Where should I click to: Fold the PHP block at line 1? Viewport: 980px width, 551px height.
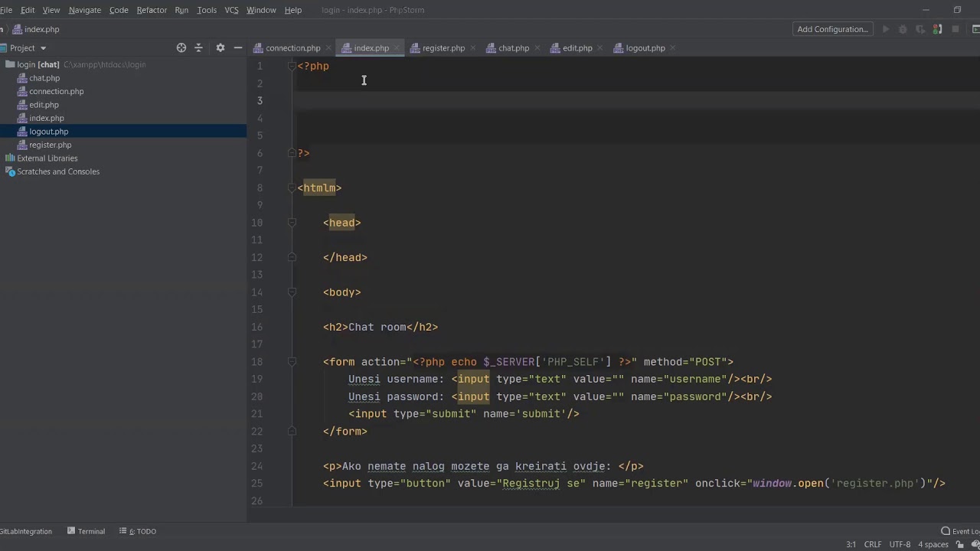click(x=292, y=66)
